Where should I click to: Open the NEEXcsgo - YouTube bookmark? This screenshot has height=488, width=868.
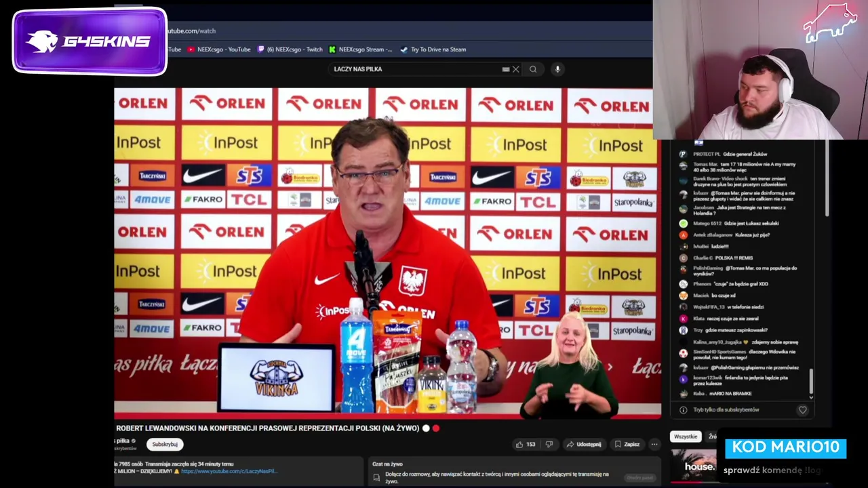click(x=219, y=49)
